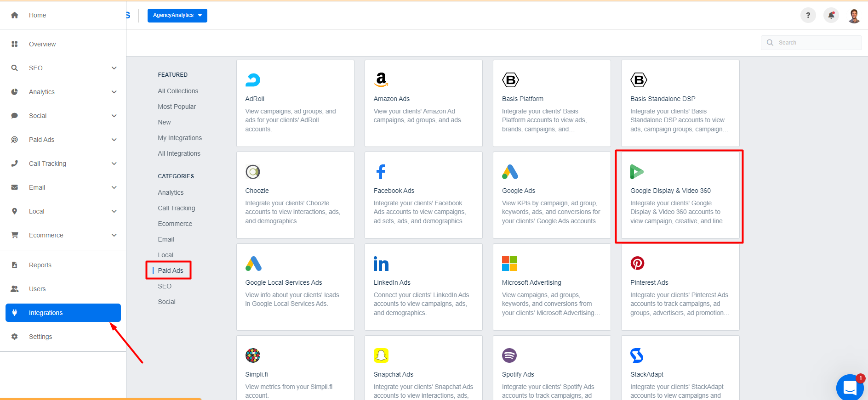868x400 pixels.
Task: Open the Google Local Services Ads title
Action: point(284,282)
